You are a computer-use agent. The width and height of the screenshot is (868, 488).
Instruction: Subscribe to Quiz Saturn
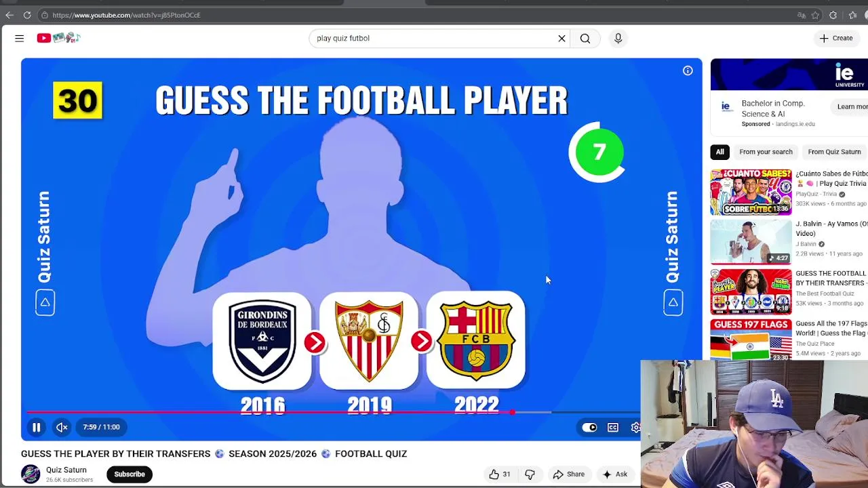pos(130,474)
